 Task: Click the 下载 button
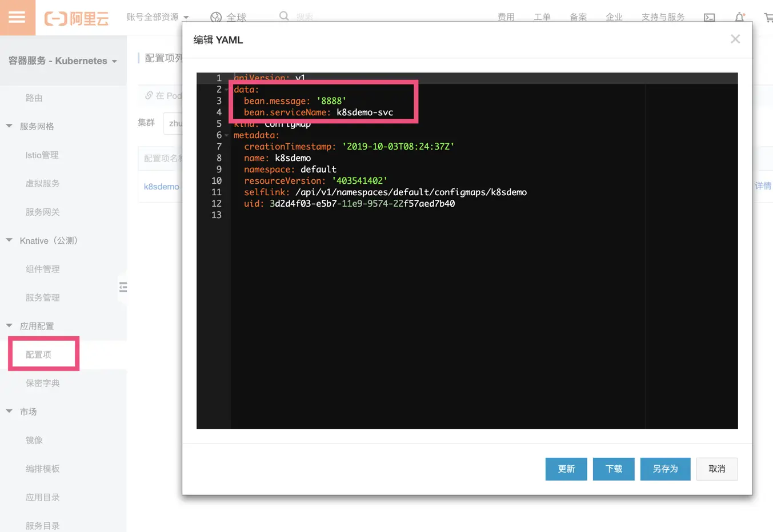click(x=614, y=469)
